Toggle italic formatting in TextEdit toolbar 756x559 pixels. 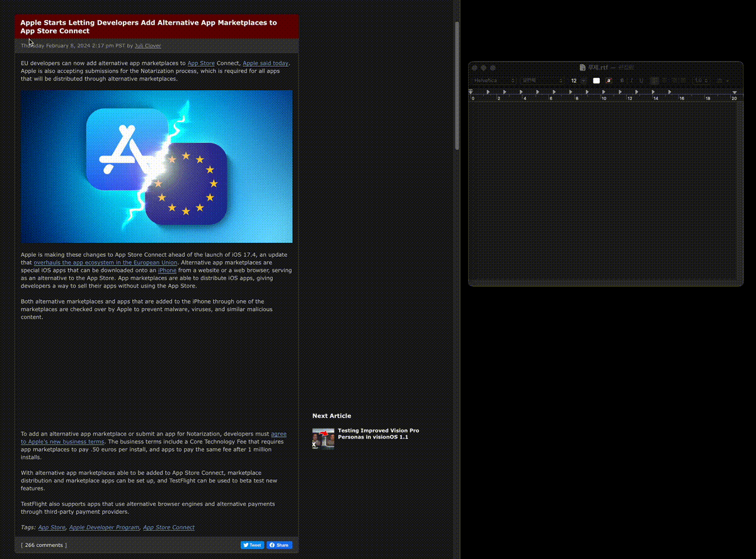[x=631, y=81]
